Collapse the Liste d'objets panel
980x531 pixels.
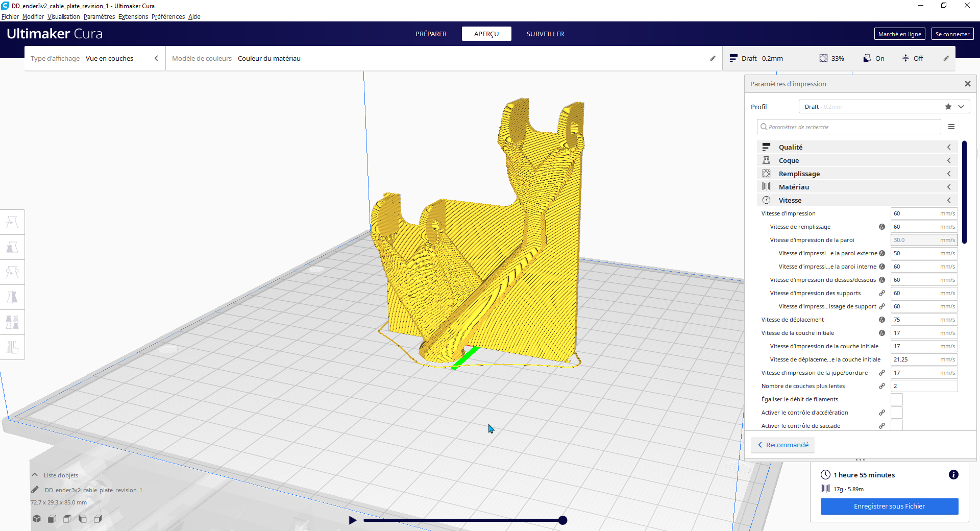point(35,475)
